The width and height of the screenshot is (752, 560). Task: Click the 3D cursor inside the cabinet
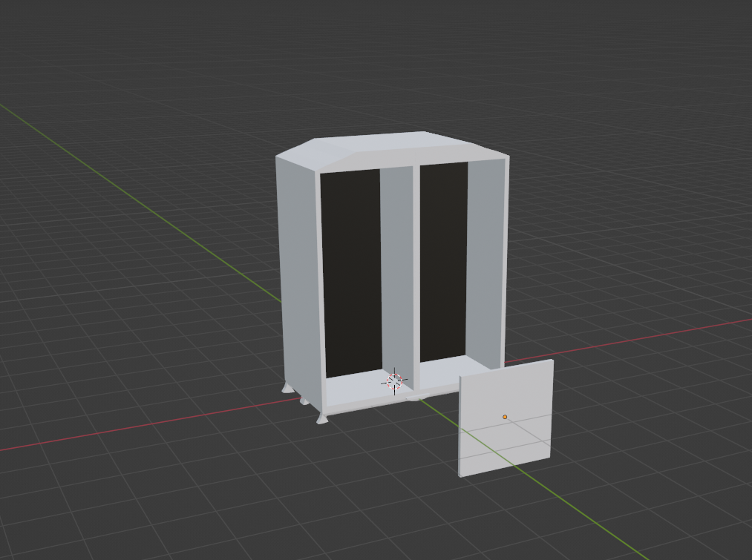coord(394,381)
